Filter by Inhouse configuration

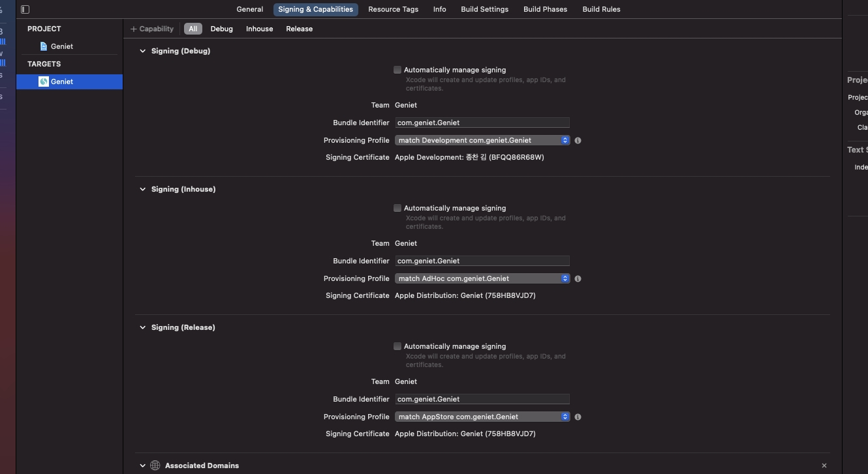259,29
